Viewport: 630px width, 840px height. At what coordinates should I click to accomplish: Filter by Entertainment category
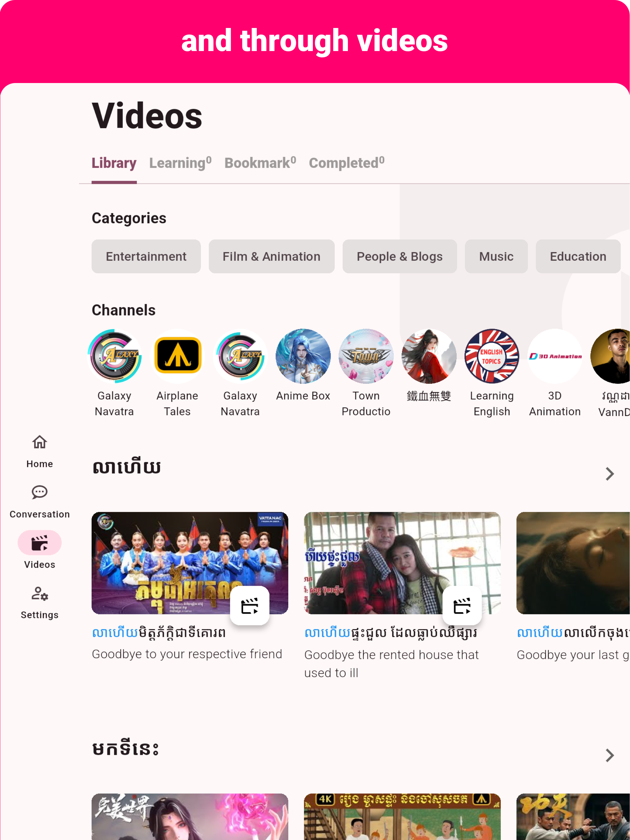click(146, 256)
